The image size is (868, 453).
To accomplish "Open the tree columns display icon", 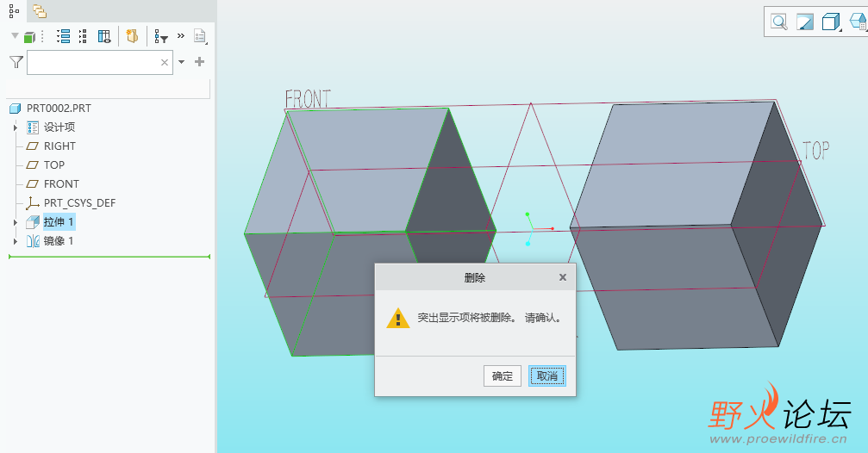I will [104, 36].
